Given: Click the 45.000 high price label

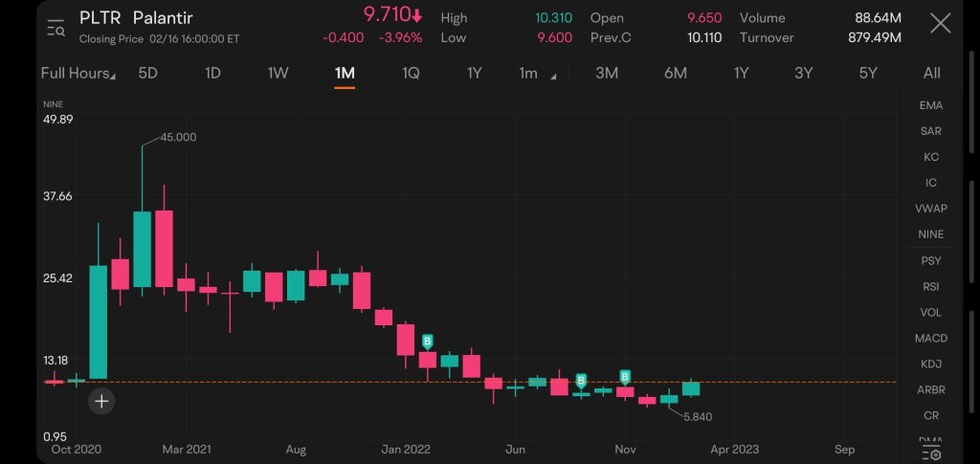Looking at the screenshot, I should pyautogui.click(x=178, y=138).
